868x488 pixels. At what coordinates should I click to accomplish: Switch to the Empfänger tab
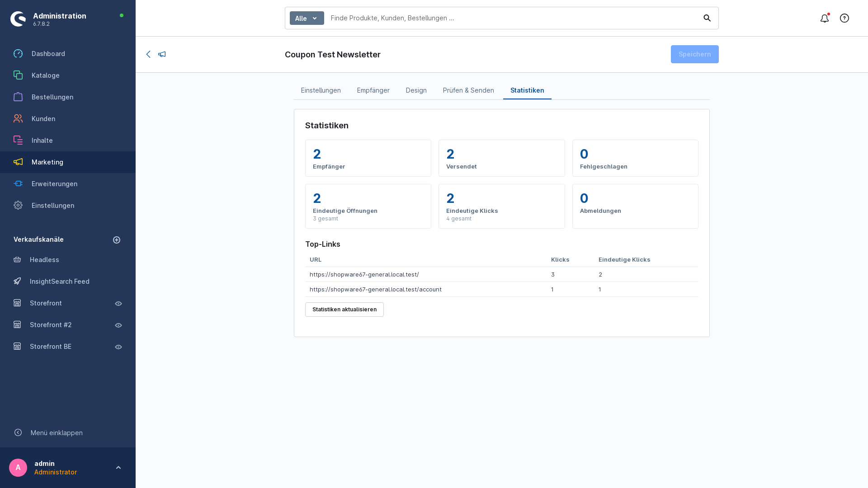373,90
